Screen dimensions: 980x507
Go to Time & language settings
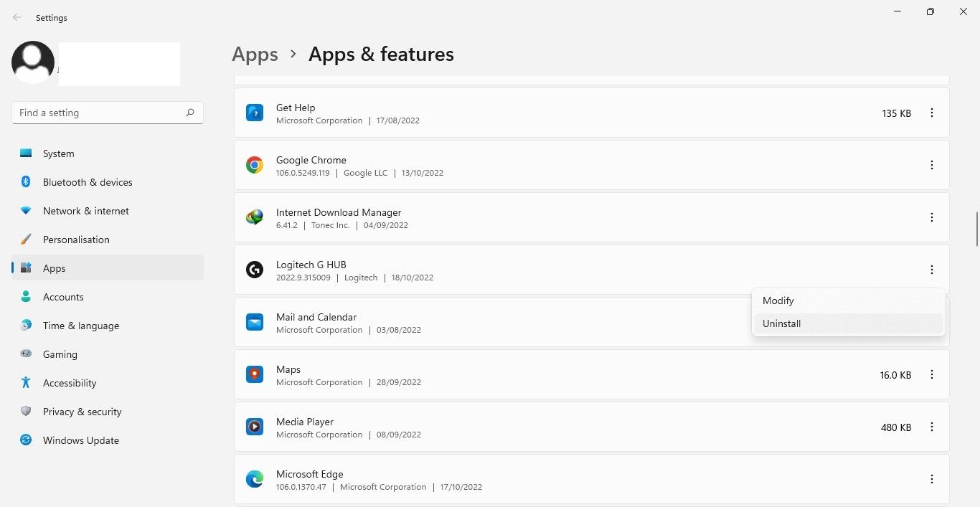coord(108,326)
